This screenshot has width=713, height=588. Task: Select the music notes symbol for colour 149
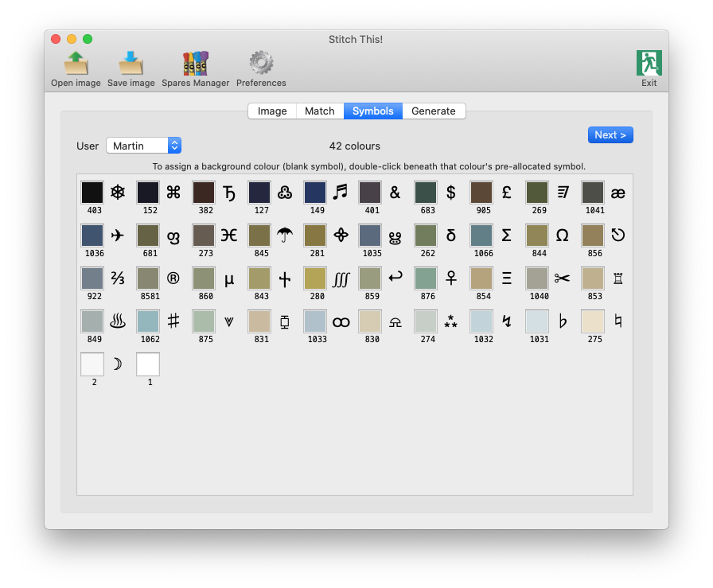[341, 193]
